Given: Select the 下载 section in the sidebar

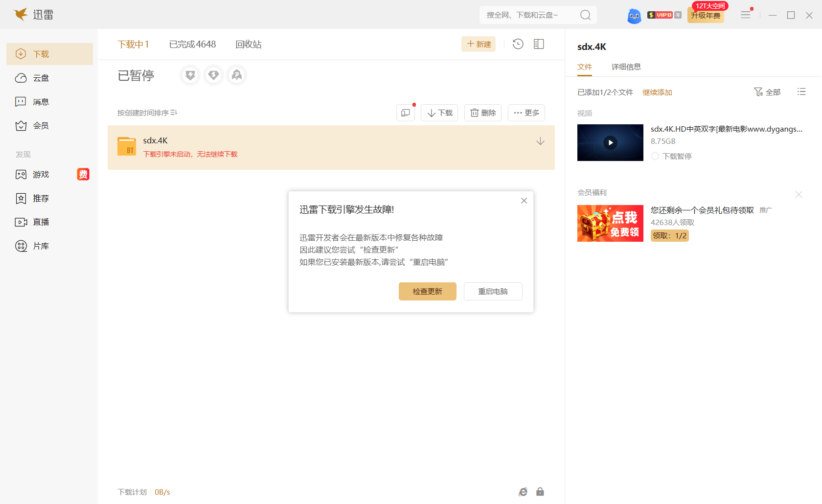Looking at the screenshot, I should tap(41, 54).
